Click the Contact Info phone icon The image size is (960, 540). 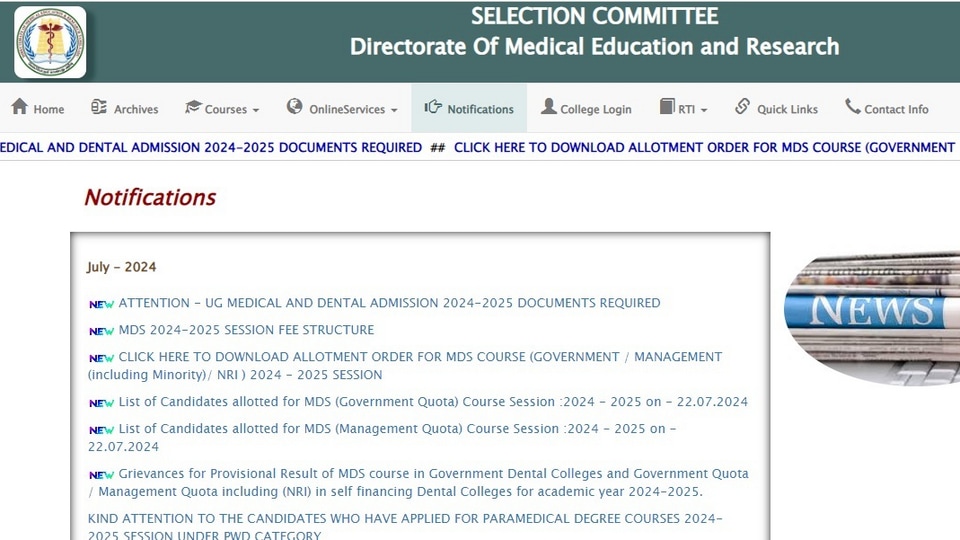[x=853, y=107]
